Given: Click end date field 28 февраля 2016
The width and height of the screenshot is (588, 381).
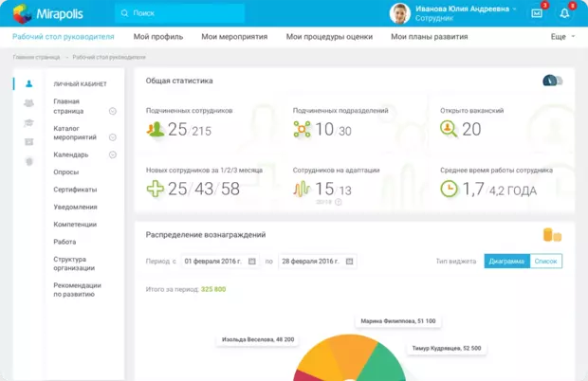Looking at the screenshot, I should tap(318, 262).
